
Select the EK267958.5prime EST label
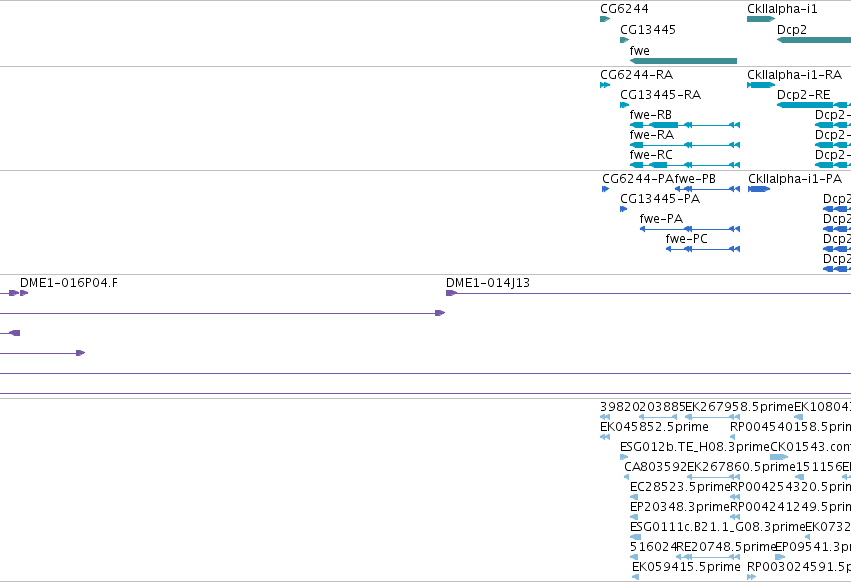click(x=739, y=407)
